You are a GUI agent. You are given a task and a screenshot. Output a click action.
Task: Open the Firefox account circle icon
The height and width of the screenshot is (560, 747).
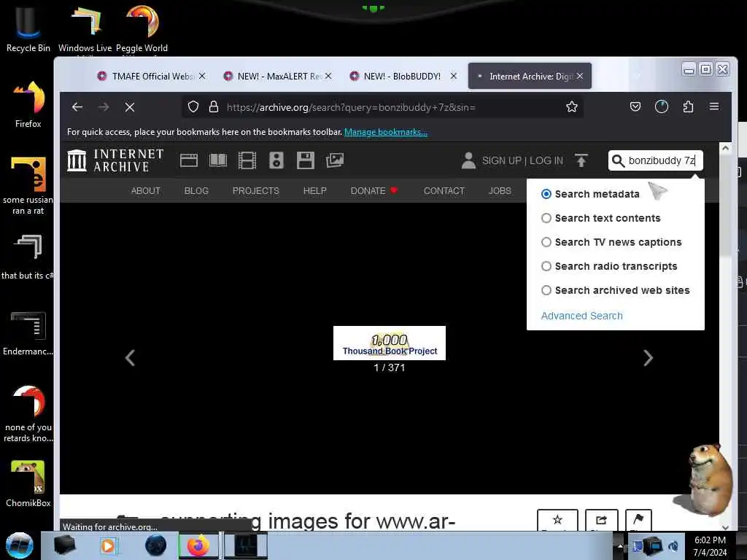662,106
